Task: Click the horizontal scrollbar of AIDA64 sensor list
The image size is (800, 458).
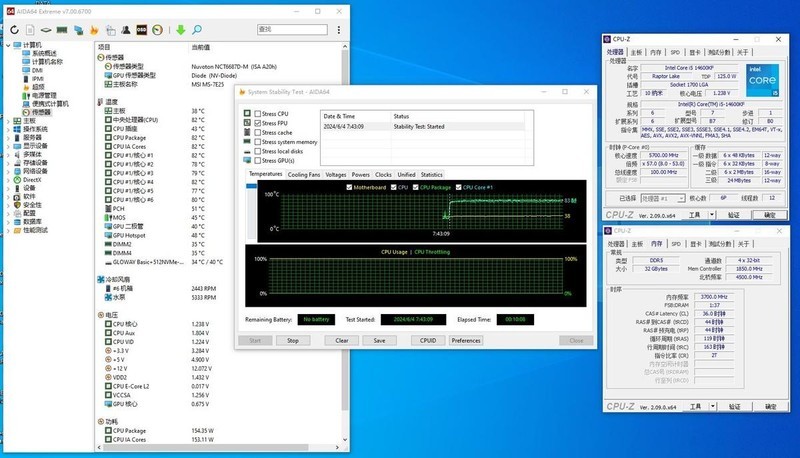Action: [x=218, y=447]
